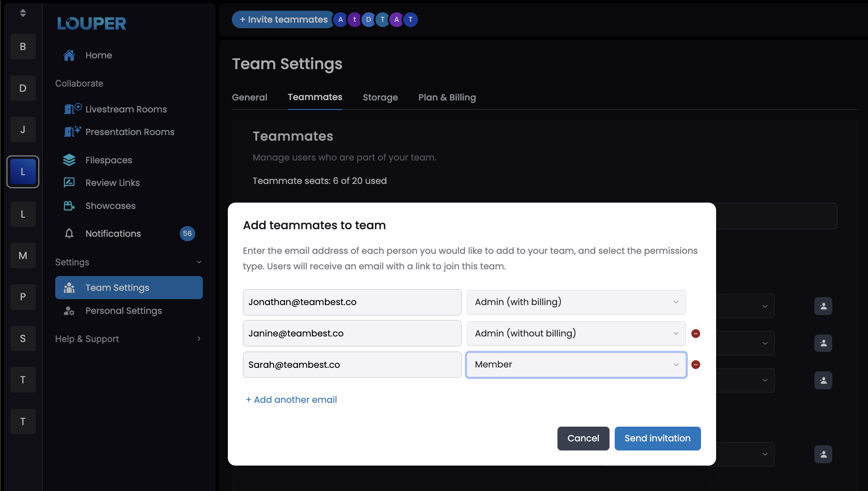The image size is (868, 491).
Task: Open Notifications bell icon
Action: coord(69,234)
